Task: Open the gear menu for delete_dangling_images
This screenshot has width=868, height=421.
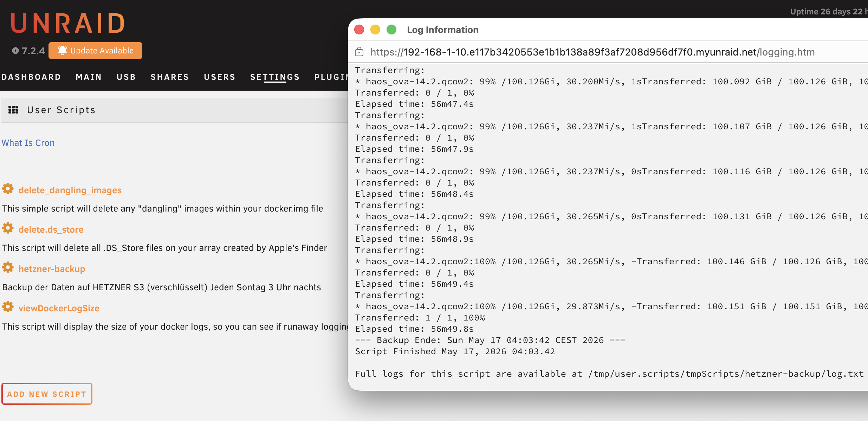Action: (8, 189)
